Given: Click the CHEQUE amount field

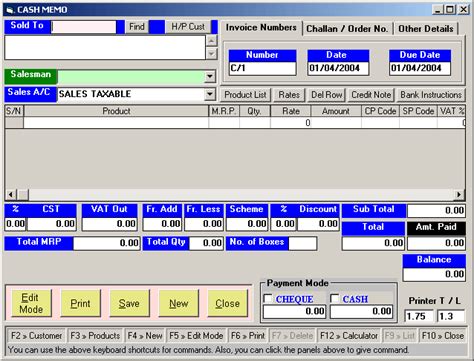Looking at the screenshot, I should click(294, 312).
